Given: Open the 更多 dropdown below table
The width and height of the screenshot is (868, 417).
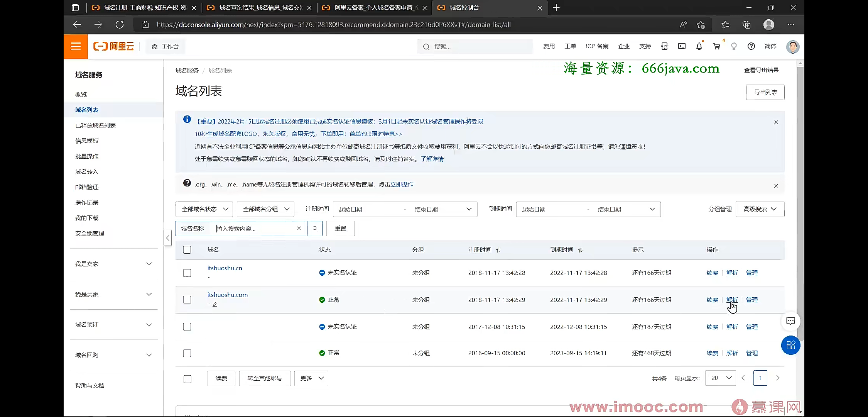Looking at the screenshot, I should coord(311,378).
